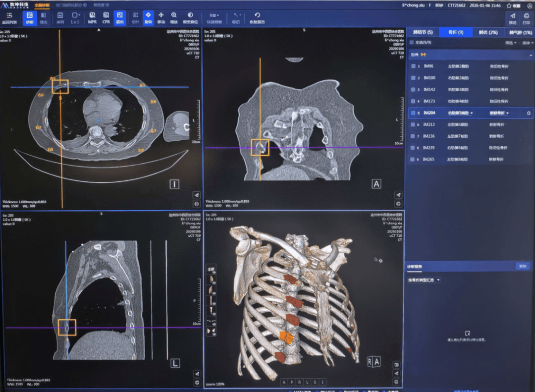Select the window width/level tool
This screenshot has width=535, height=392.
click(x=190, y=18)
